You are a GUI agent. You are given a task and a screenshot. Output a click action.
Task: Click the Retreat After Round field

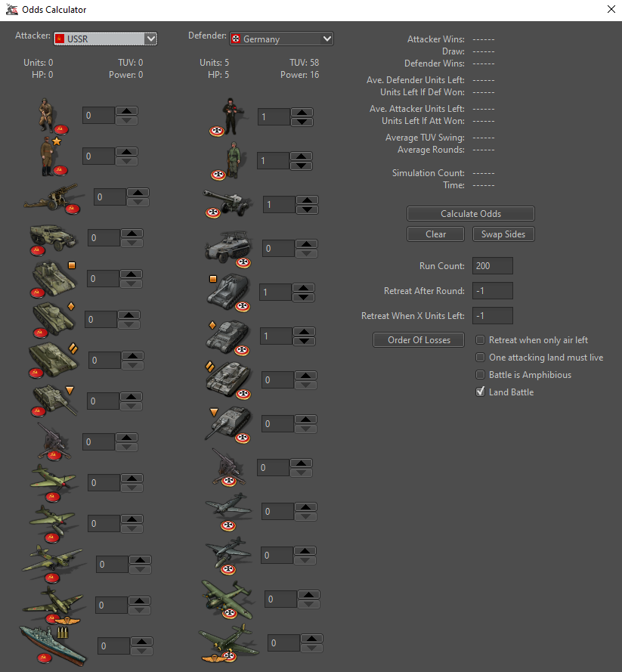pos(493,290)
